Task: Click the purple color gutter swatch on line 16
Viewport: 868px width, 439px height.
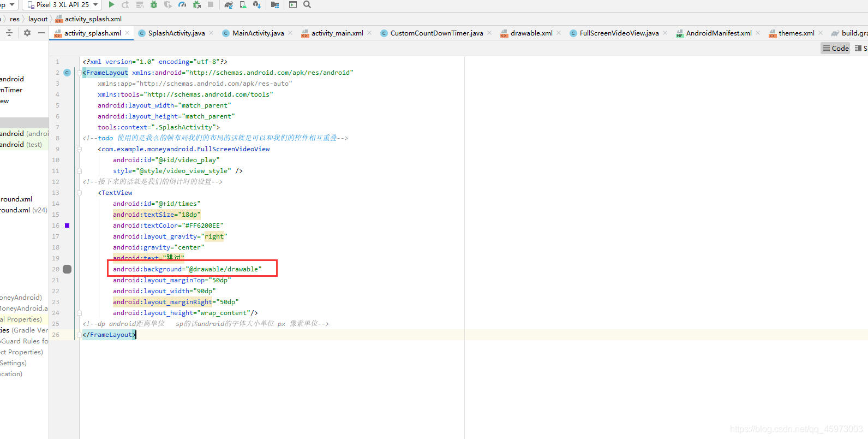Action: 67,226
